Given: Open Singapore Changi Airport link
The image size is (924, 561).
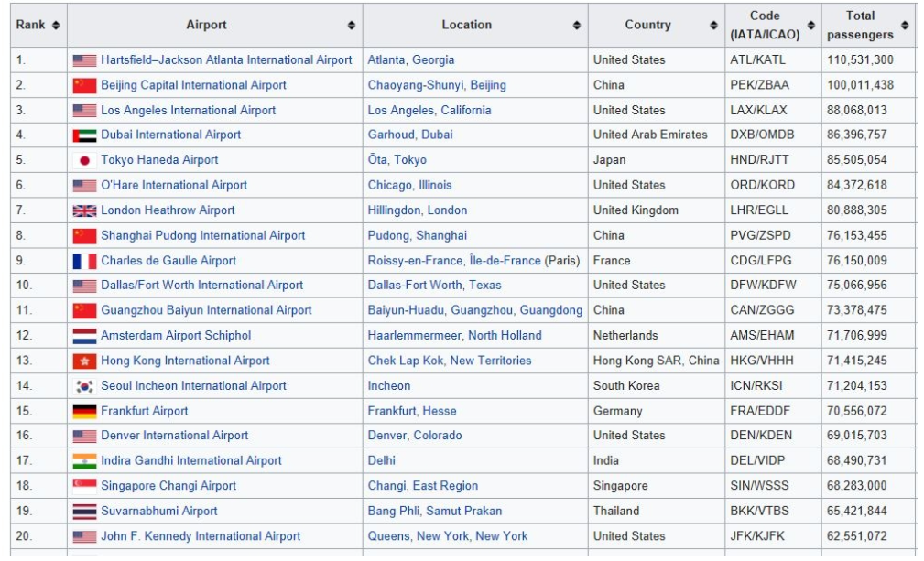Looking at the screenshot, I should pos(168,486).
